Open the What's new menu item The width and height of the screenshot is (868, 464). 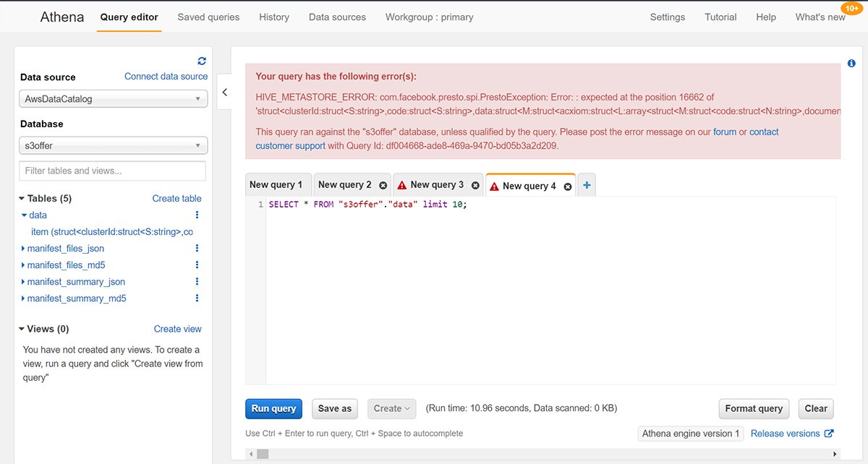[820, 17]
